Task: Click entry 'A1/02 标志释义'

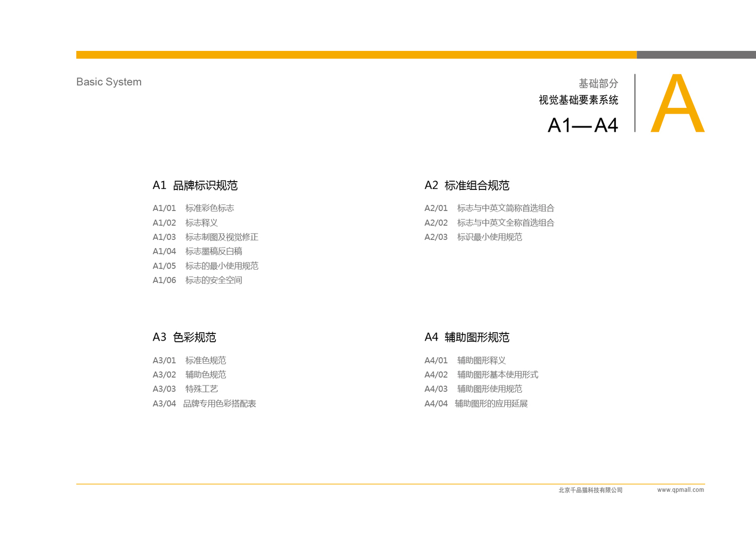Action: coord(185,223)
